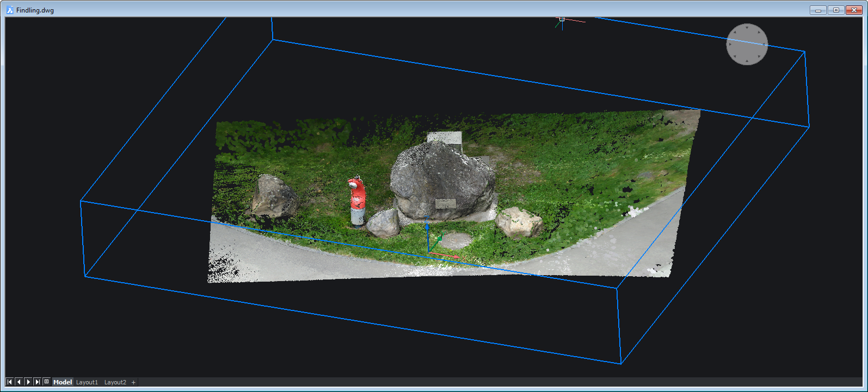Click previous layout tab arrow
This screenshot has height=392, width=868.
[19, 382]
